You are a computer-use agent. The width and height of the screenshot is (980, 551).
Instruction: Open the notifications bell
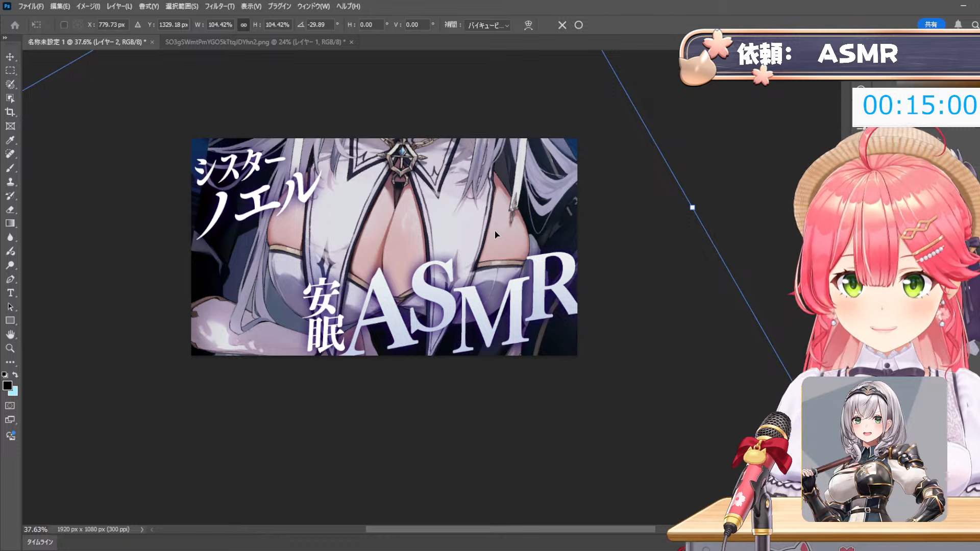pyautogui.click(x=958, y=24)
